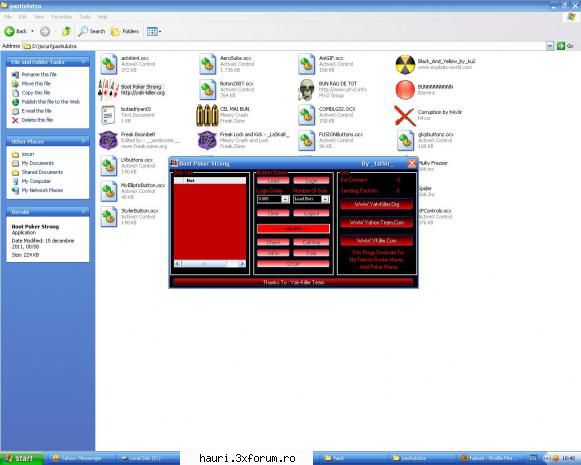Open the Views dropdown button
581x465 pixels.
[154, 31]
